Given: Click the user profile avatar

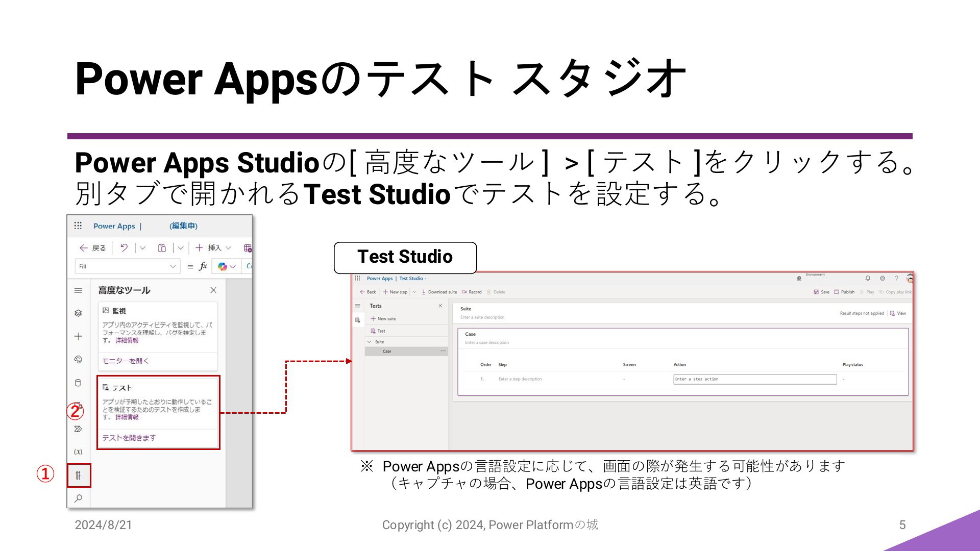Looking at the screenshot, I should [910, 279].
